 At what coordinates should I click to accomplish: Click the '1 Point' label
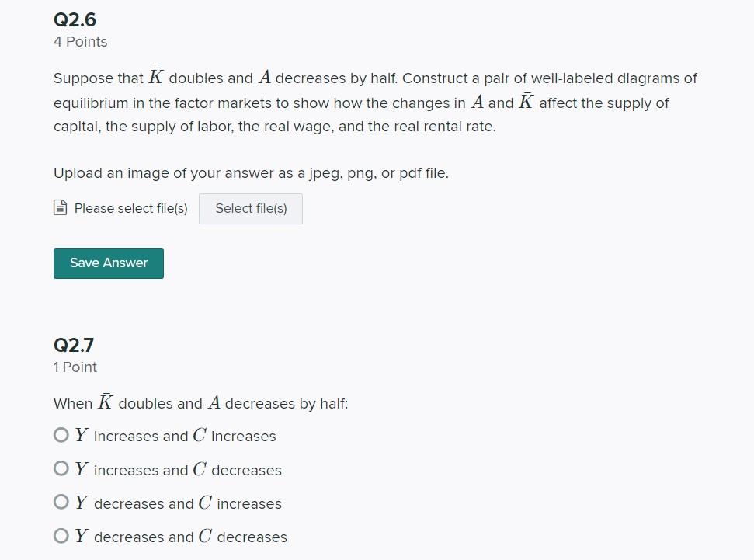75,367
